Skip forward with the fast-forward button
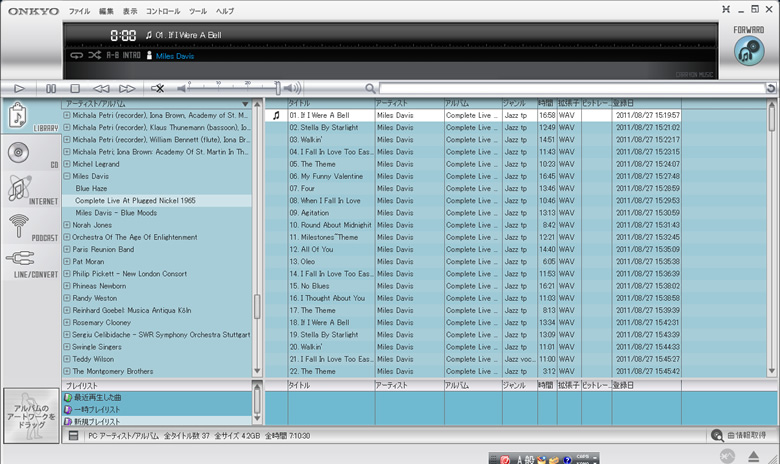This screenshot has width=780, height=464. point(127,89)
